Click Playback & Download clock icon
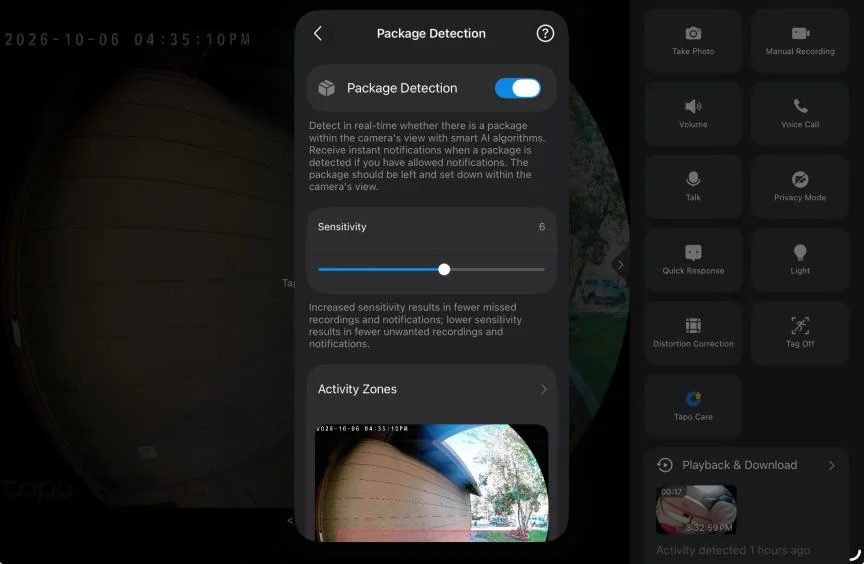 [665, 465]
